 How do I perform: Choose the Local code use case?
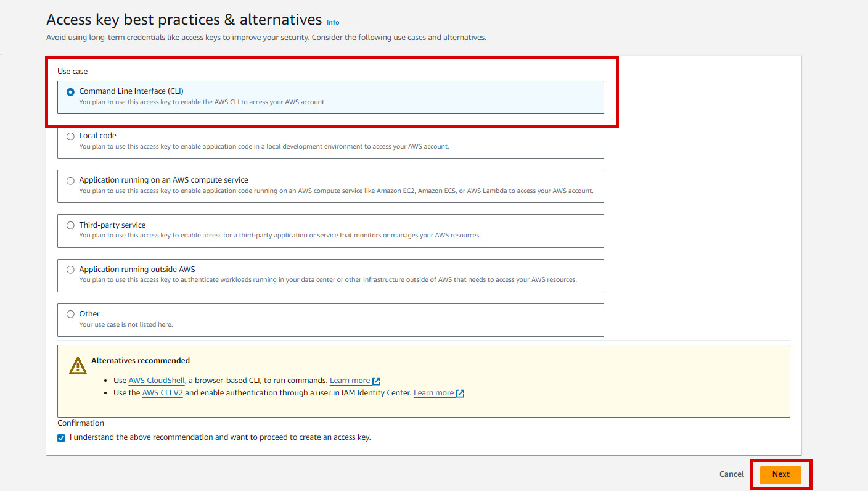pyautogui.click(x=70, y=136)
